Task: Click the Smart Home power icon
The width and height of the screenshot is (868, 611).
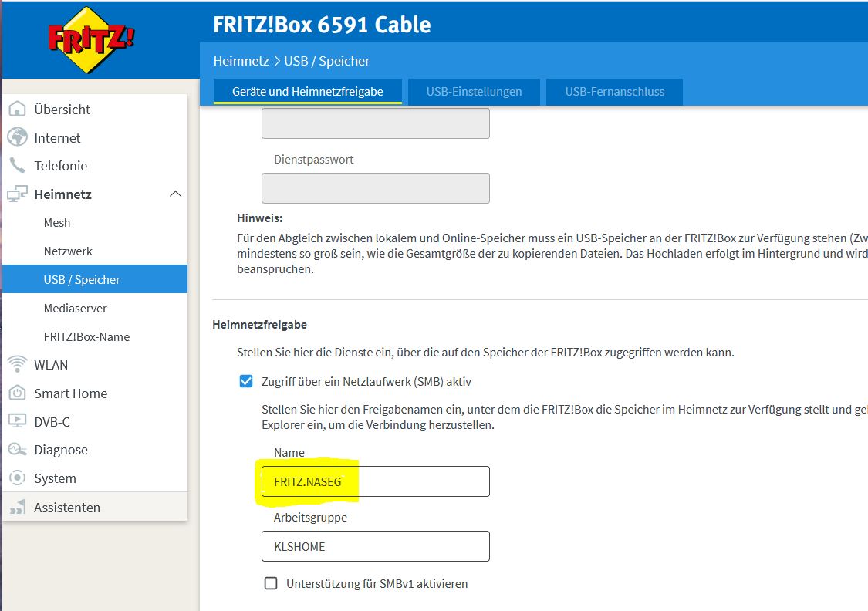Action: pyautogui.click(x=17, y=393)
